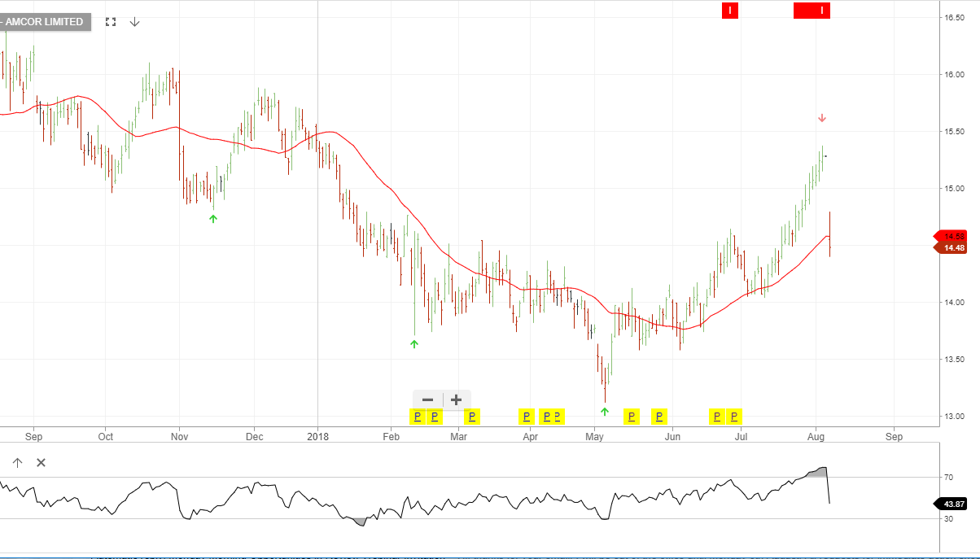Viewport: 980px width, 559px height.
Task: Click the black 43.87 RSI value tag
Action: 949,504
